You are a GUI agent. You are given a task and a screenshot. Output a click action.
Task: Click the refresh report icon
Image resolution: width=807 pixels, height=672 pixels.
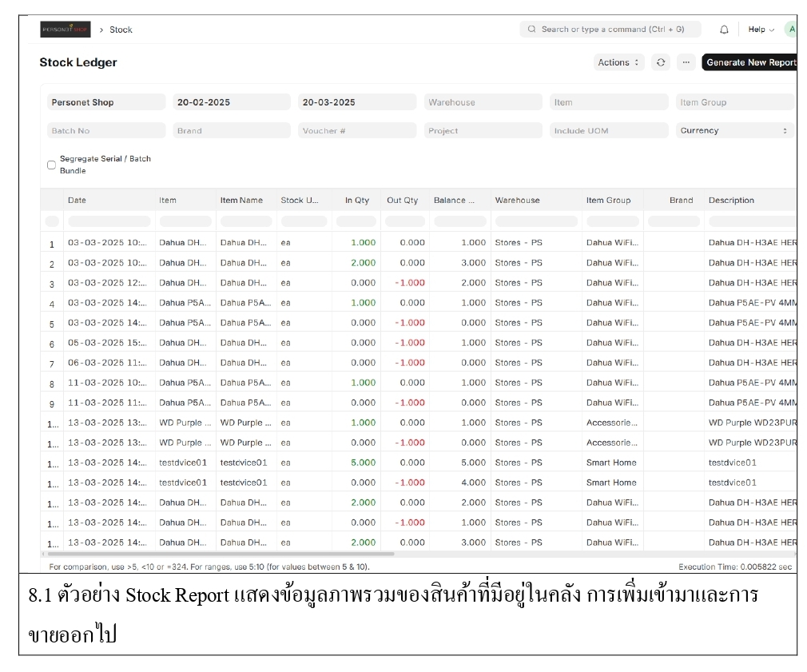tap(660, 62)
